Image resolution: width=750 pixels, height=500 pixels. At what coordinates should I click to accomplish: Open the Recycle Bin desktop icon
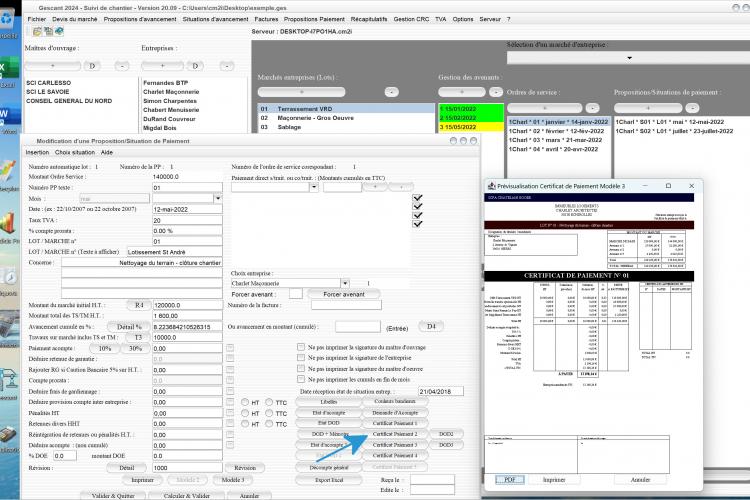pos(7,22)
